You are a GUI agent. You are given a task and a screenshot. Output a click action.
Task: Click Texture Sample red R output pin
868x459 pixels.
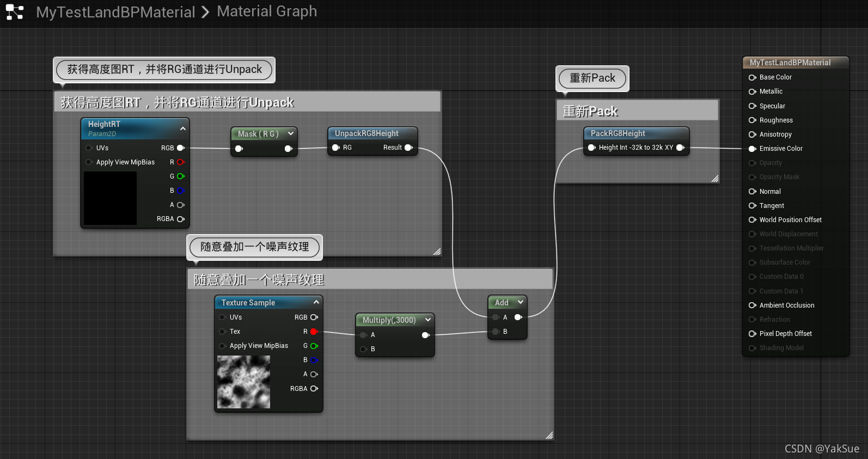tap(314, 332)
